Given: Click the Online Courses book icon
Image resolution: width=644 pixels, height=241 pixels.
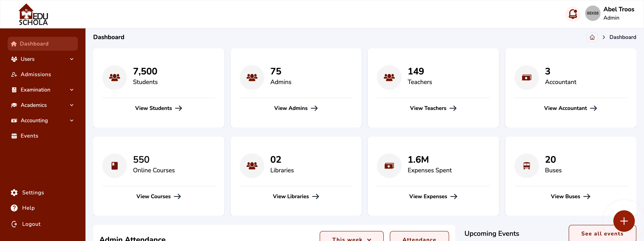Looking at the screenshot, I should tap(114, 166).
